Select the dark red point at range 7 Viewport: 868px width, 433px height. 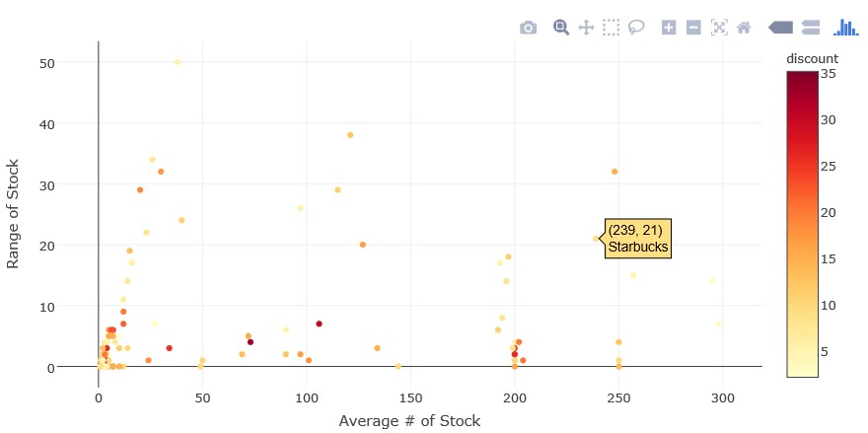(319, 324)
